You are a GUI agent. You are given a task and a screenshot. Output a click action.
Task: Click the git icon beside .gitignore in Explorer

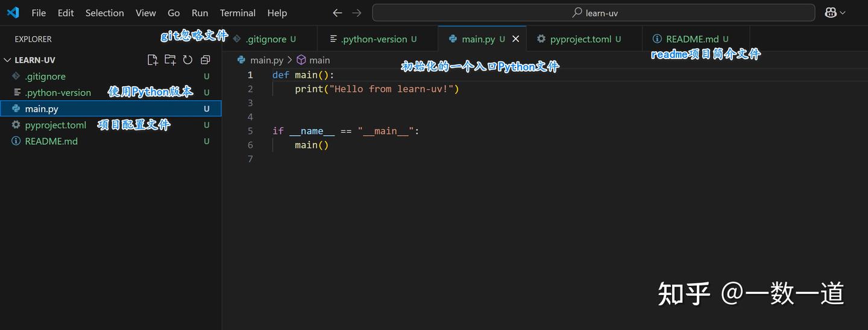pyautogui.click(x=16, y=76)
